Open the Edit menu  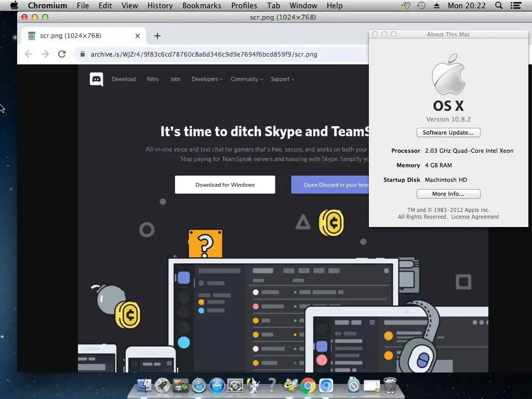tap(105, 6)
